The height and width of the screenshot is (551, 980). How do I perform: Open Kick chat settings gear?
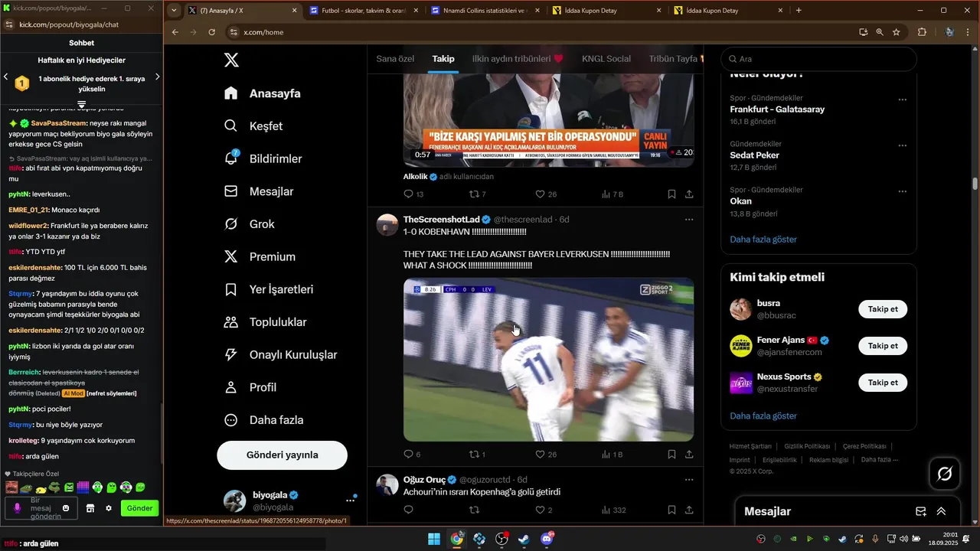(109, 508)
